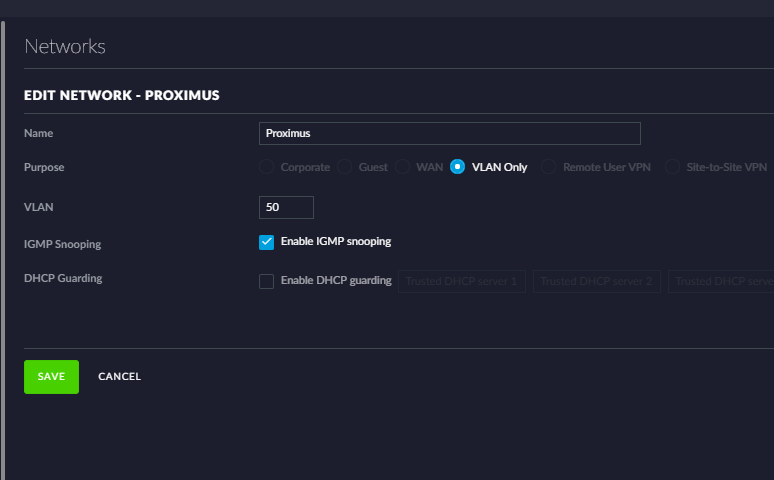Select the Site-to-Site VPN radio button

672,167
